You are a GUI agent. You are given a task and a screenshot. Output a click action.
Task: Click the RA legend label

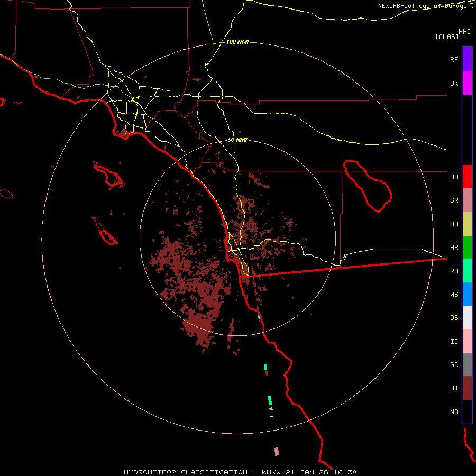coord(454,271)
